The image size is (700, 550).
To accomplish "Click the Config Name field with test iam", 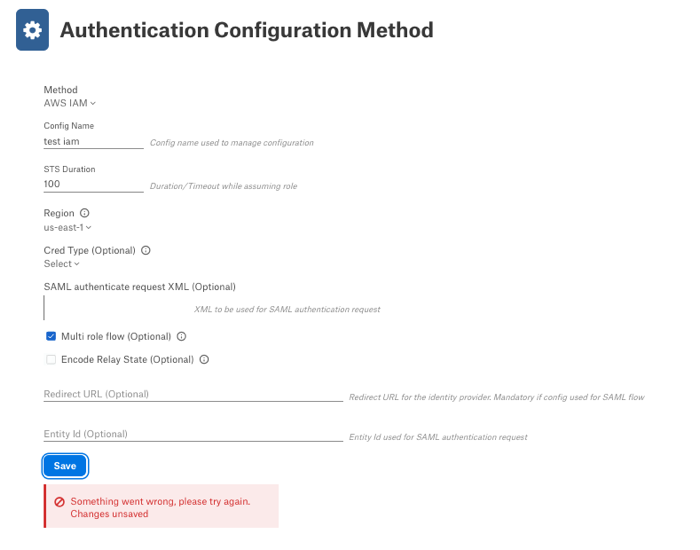I will point(93,142).
